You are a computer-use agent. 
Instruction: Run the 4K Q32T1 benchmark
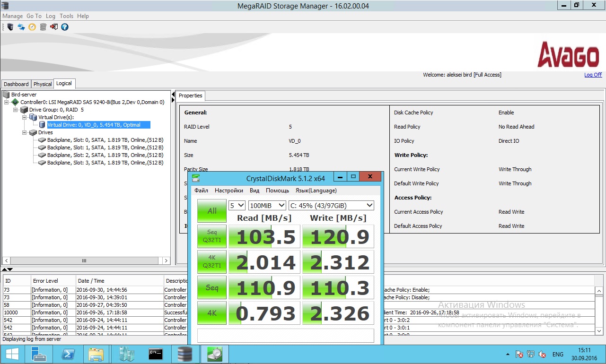[211, 262]
